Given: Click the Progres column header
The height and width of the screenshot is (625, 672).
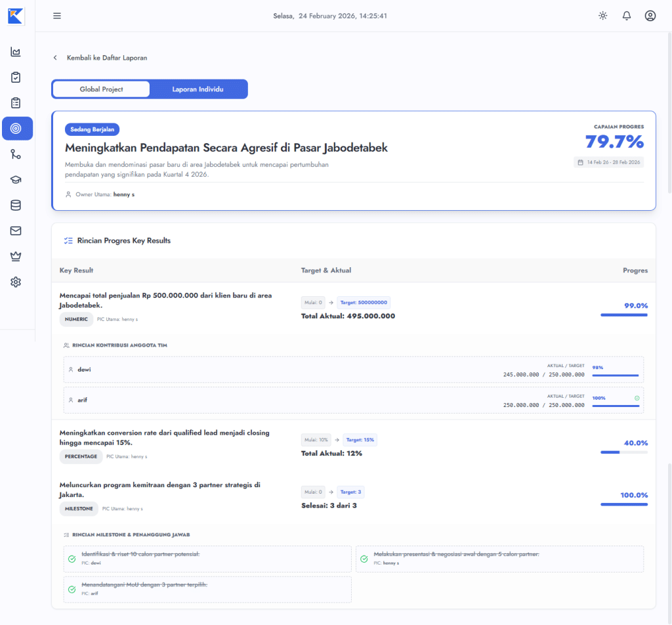Looking at the screenshot, I should pyautogui.click(x=635, y=270).
